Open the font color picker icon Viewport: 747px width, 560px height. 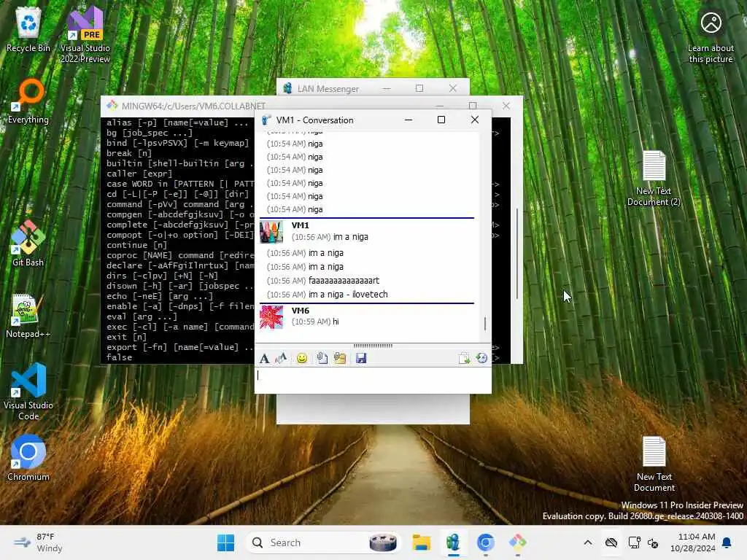point(281,358)
